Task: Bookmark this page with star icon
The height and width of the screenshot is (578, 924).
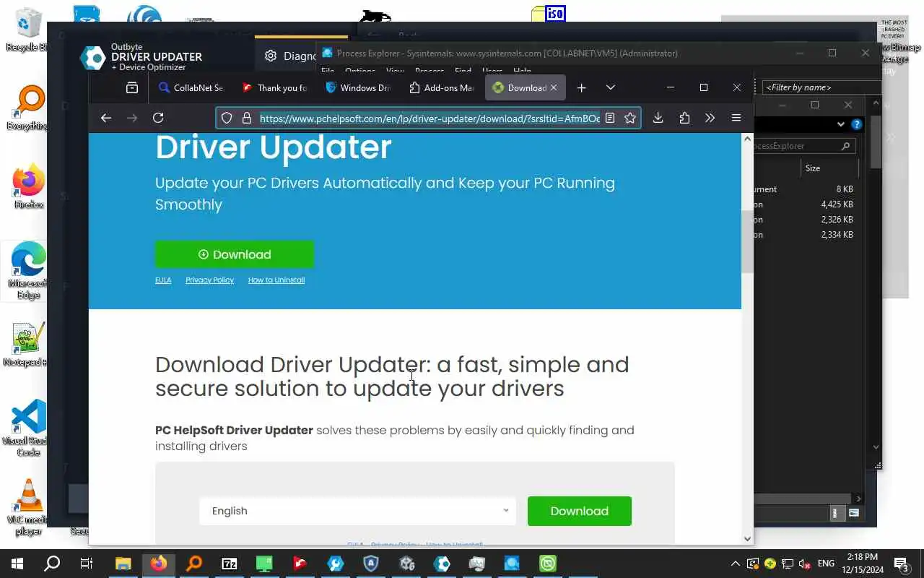Action: pos(630,118)
